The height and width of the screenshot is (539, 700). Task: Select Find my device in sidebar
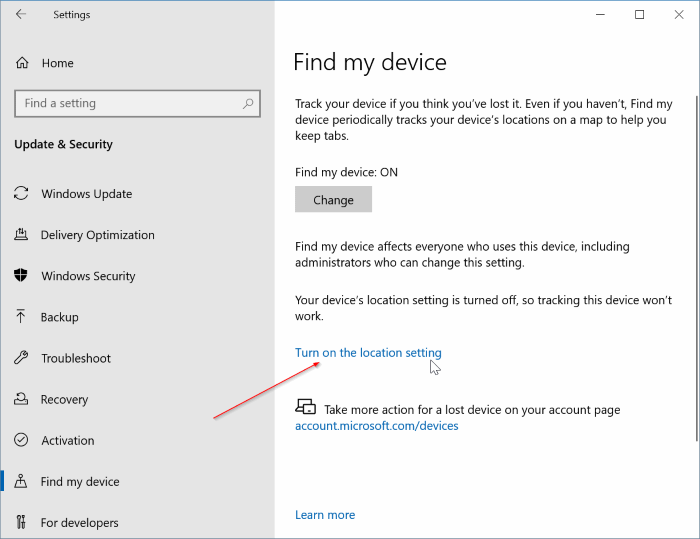(x=80, y=481)
